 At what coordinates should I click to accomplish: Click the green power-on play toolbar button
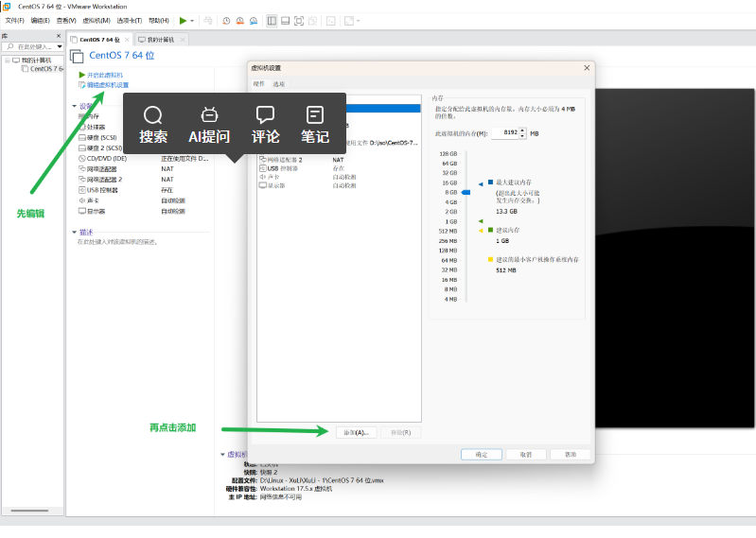[183, 21]
